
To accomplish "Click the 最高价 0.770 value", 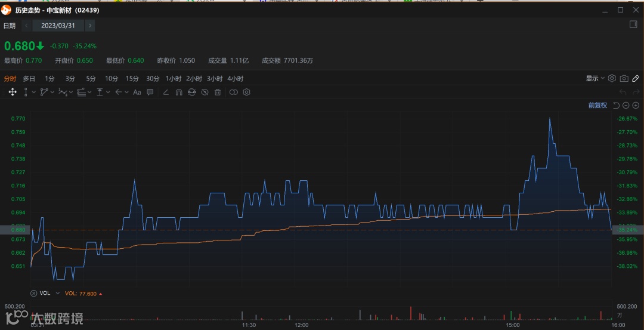I will 23,60.
